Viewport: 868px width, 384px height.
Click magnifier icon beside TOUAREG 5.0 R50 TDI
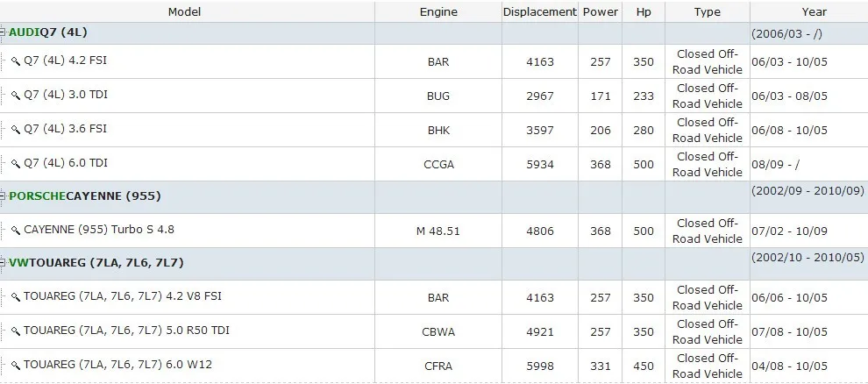click(16, 331)
